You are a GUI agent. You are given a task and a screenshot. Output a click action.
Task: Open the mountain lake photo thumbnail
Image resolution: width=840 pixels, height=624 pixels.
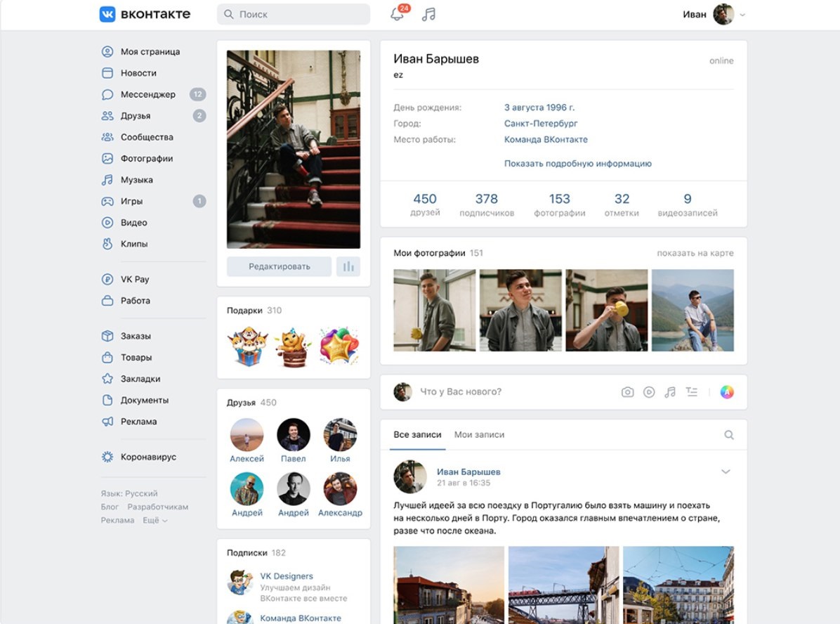point(693,310)
